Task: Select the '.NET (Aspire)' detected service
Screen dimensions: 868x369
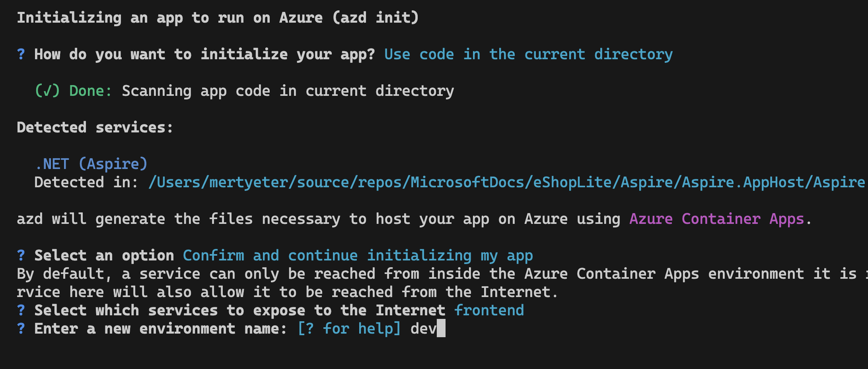Action: pos(91,164)
